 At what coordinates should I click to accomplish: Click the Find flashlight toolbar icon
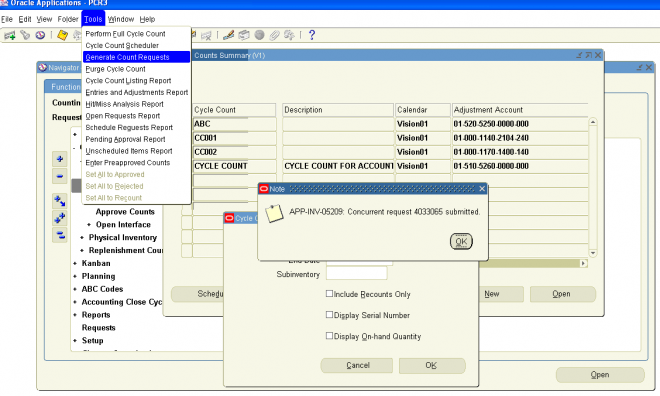(x=25, y=35)
